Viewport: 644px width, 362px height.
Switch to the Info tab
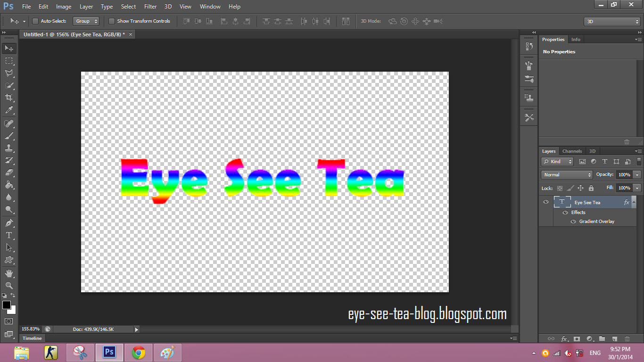[x=576, y=40]
